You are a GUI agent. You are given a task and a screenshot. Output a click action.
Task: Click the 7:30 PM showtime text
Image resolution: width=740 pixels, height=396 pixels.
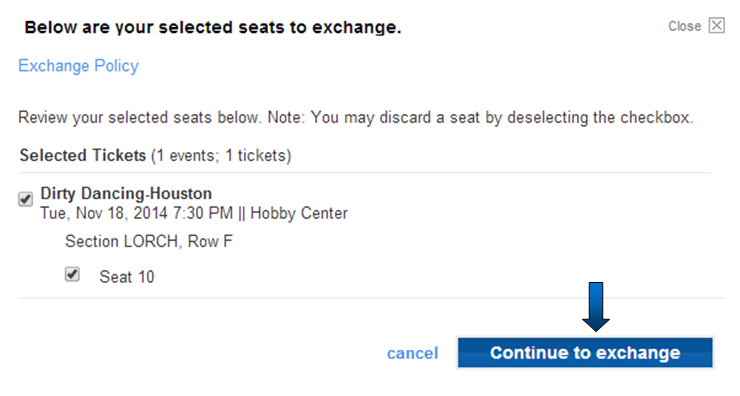203,213
